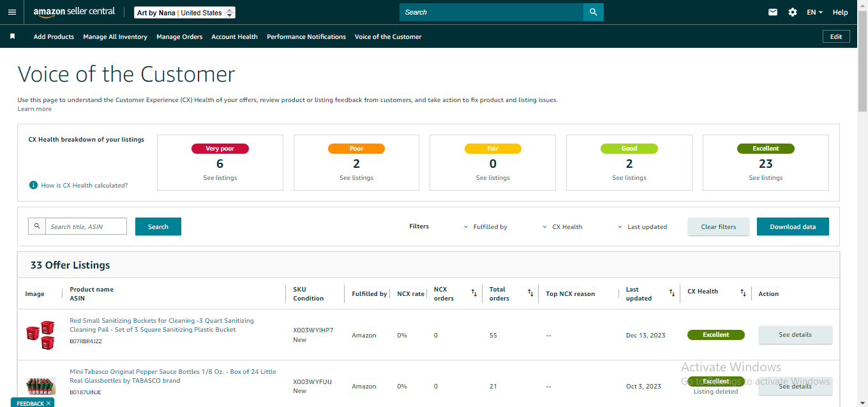The width and height of the screenshot is (868, 407).
Task: See details for Mini Tabasco listing
Action: coord(795,386)
